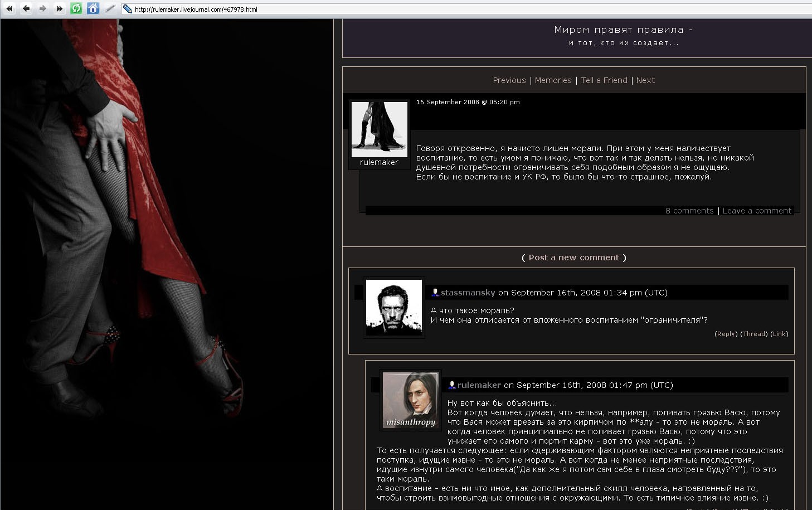
Task: Click the forward arrow navigation button
Action: [43, 8]
